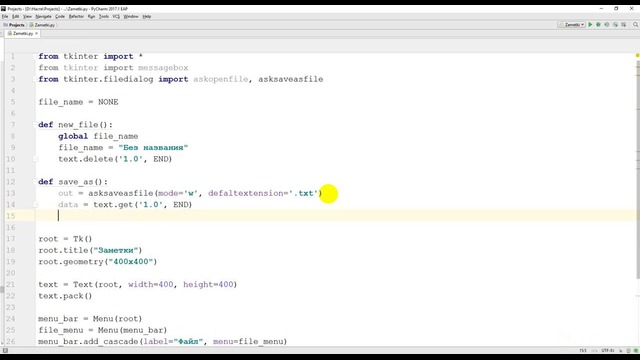
Task: Click the lock read-only icon in status bar
Action: pos(621,350)
